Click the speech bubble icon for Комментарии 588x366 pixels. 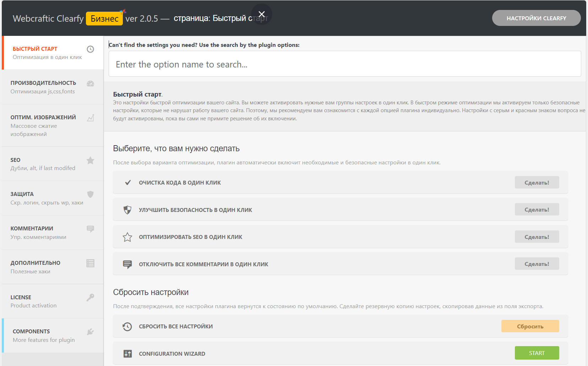click(x=91, y=229)
